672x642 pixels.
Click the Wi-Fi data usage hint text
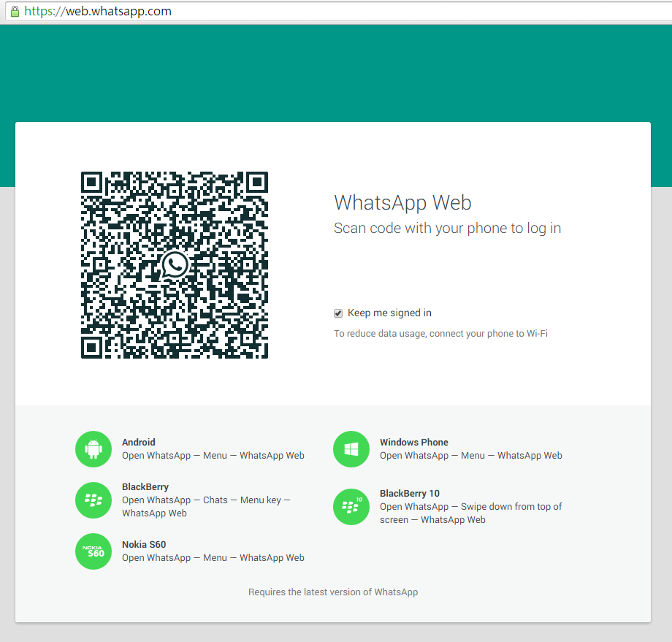pos(440,334)
